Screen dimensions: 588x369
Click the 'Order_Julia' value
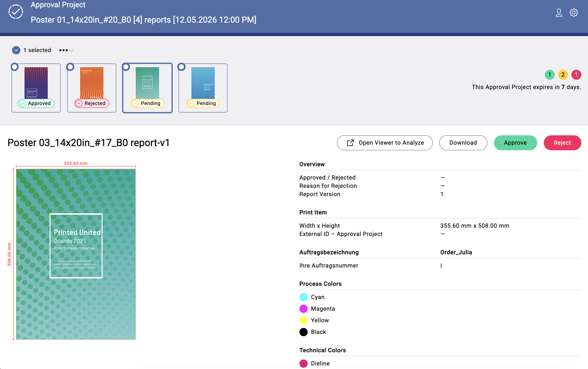click(x=456, y=252)
